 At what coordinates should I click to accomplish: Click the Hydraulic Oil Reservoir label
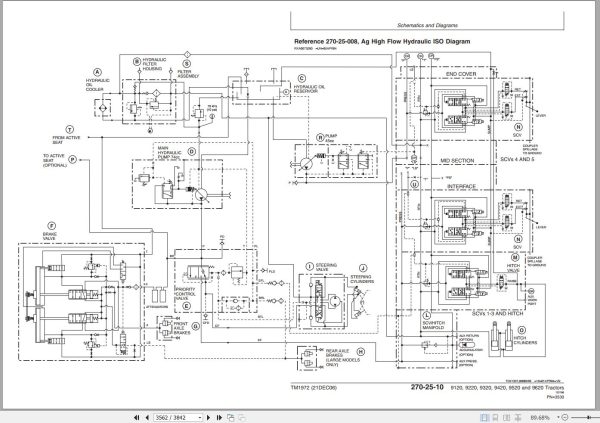point(309,89)
